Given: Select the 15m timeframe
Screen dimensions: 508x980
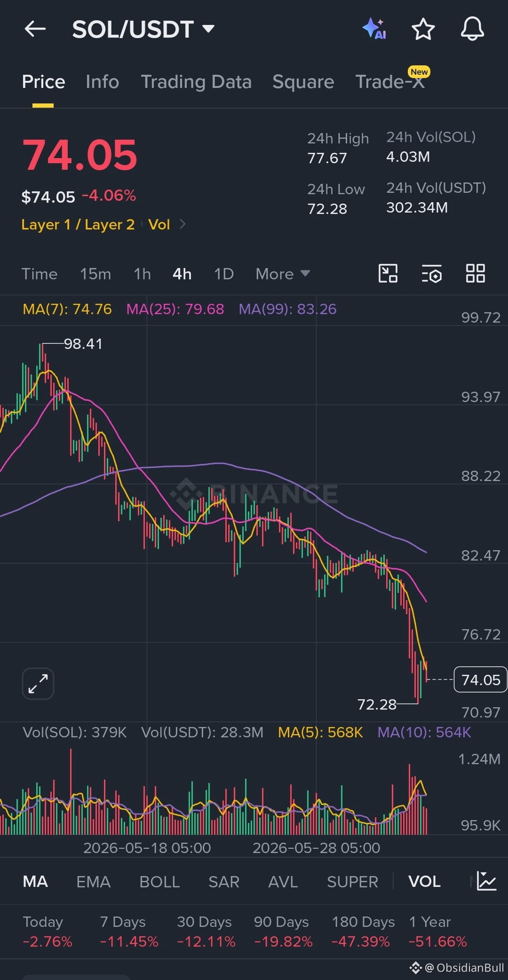Looking at the screenshot, I should [95, 274].
